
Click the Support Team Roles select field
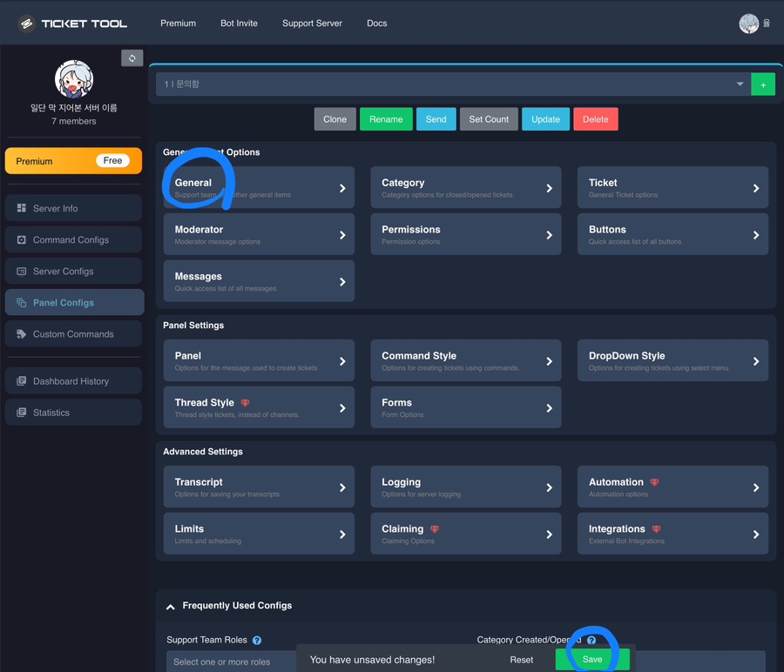tap(233, 661)
